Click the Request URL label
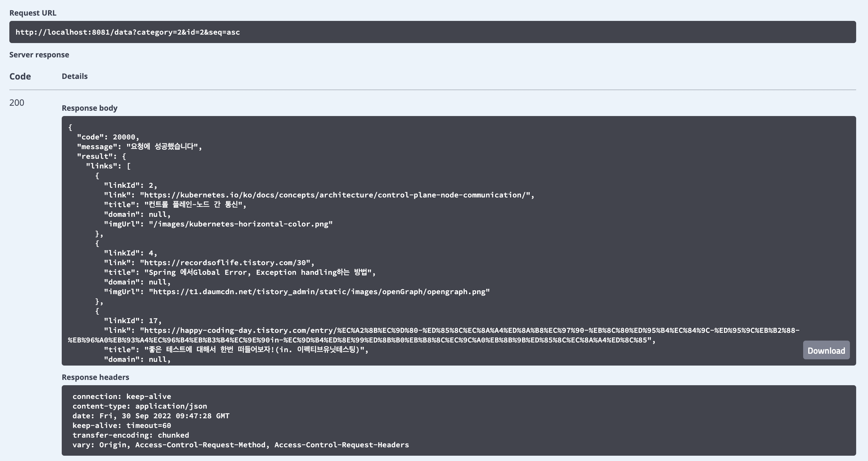868x461 pixels. (33, 13)
